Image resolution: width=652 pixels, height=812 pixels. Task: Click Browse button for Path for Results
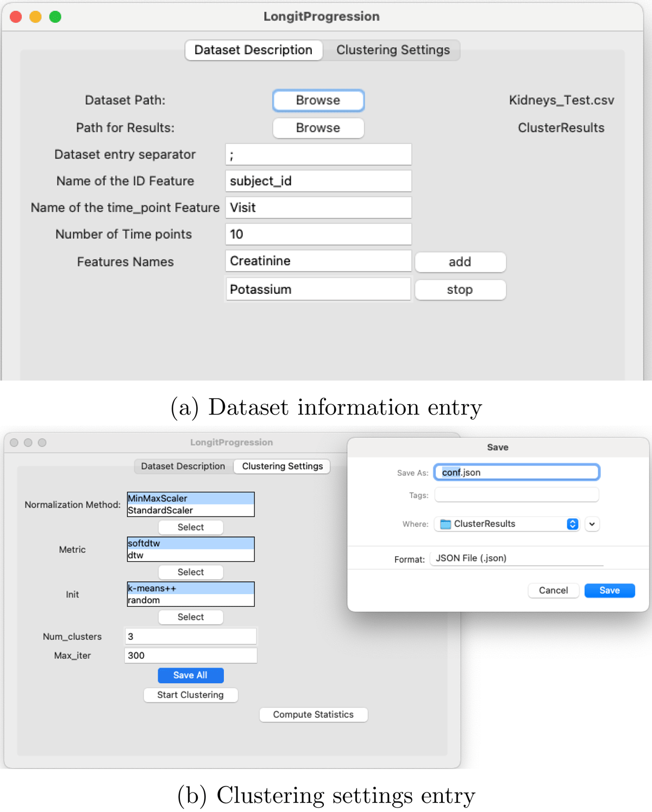[x=318, y=128]
